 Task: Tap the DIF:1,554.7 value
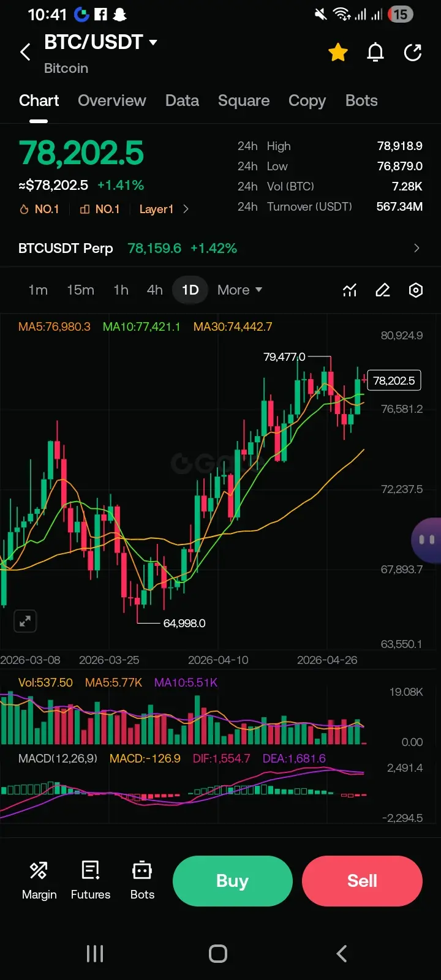coord(221,758)
